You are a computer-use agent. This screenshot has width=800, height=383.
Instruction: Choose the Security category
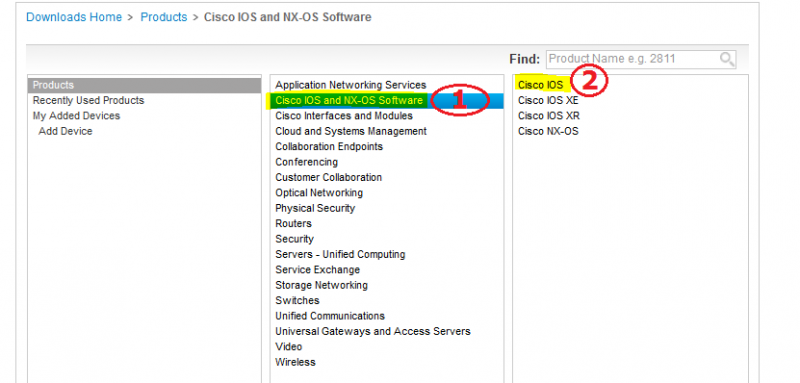[x=294, y=239]
